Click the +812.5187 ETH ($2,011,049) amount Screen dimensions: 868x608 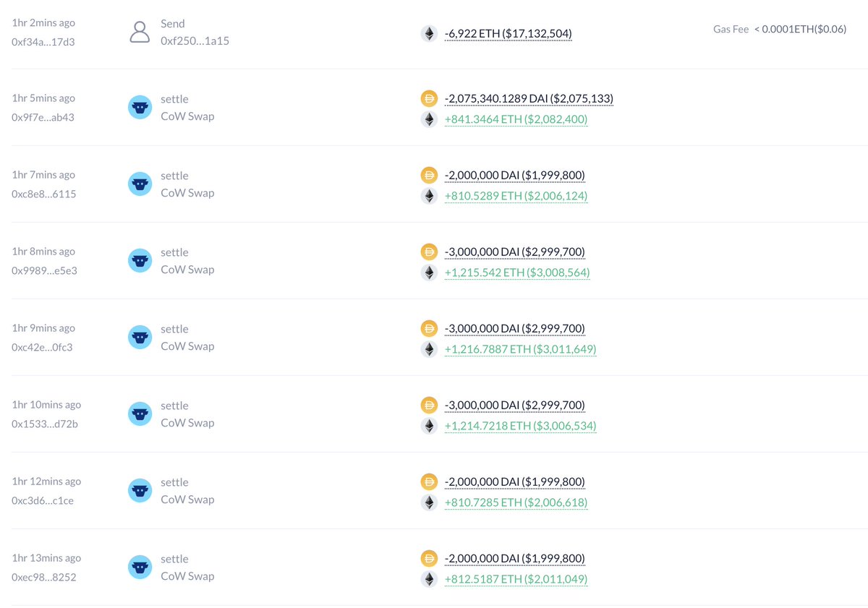(x=516, y=579)
